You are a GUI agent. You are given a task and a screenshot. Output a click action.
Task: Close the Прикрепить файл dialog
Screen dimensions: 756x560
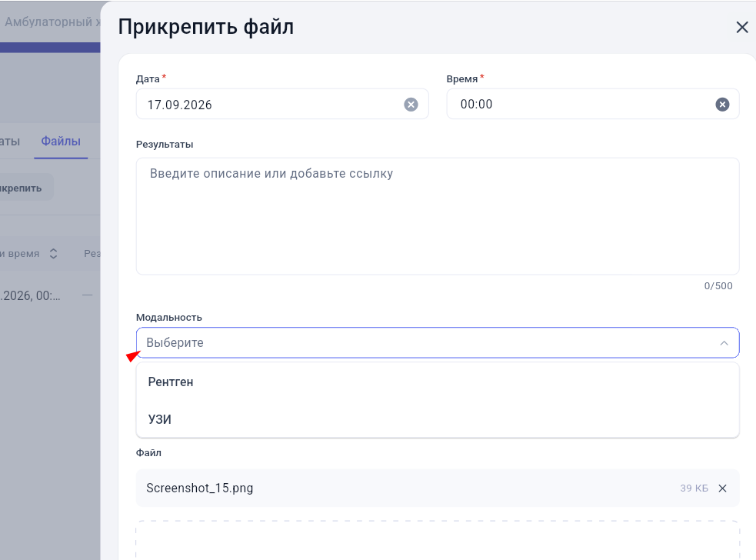742,27
